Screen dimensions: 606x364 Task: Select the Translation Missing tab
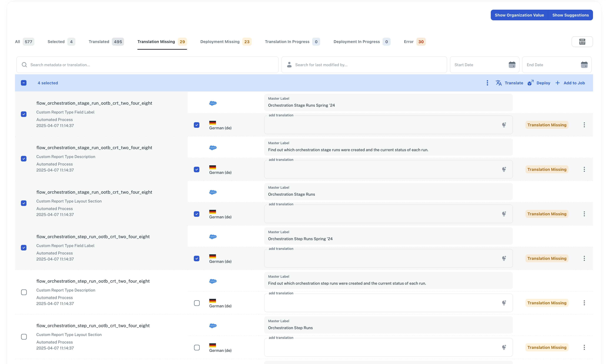pos(162,42)
